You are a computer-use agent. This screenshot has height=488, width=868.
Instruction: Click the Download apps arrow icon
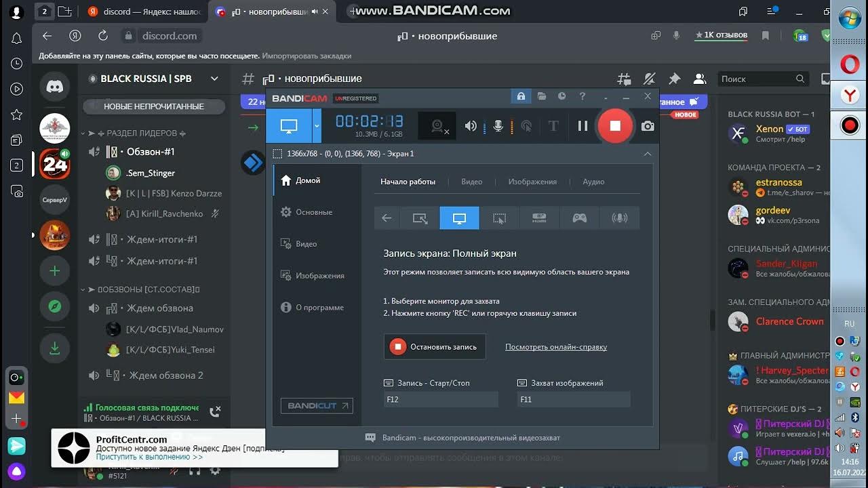[x=55, y=348]
